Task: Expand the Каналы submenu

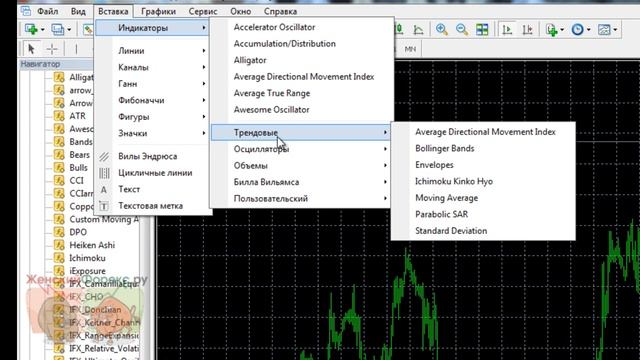Action: point(153,67)
